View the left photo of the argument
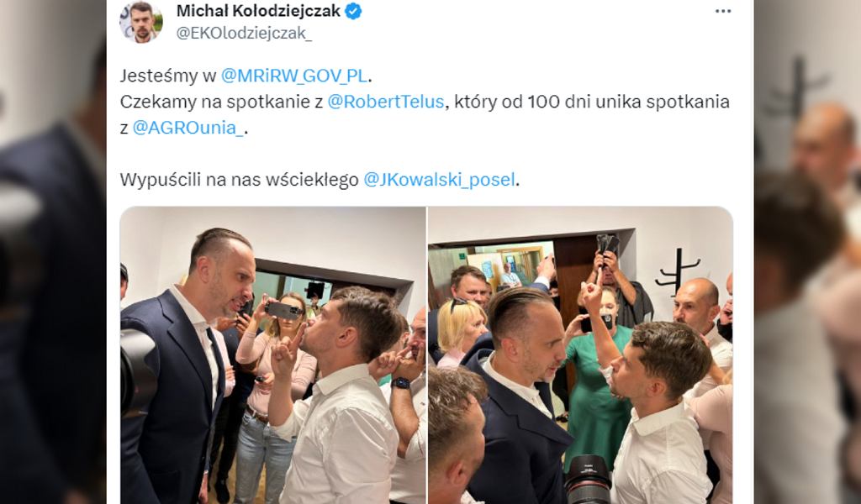 [x=273, y=354]
